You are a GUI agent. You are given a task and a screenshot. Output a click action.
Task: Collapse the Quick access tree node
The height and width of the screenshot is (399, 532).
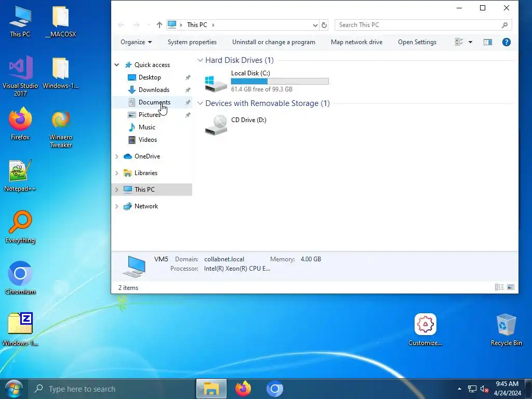click(117, 65)
